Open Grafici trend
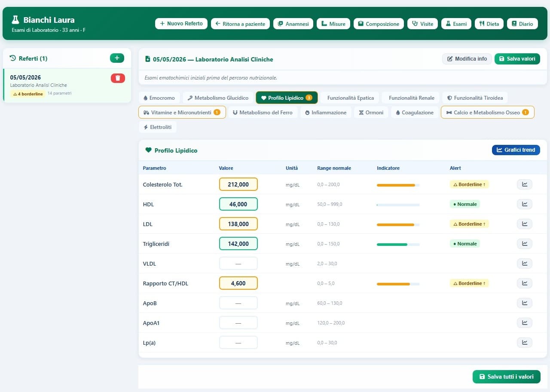The image size is (550, 392). (x=516, y=150)
